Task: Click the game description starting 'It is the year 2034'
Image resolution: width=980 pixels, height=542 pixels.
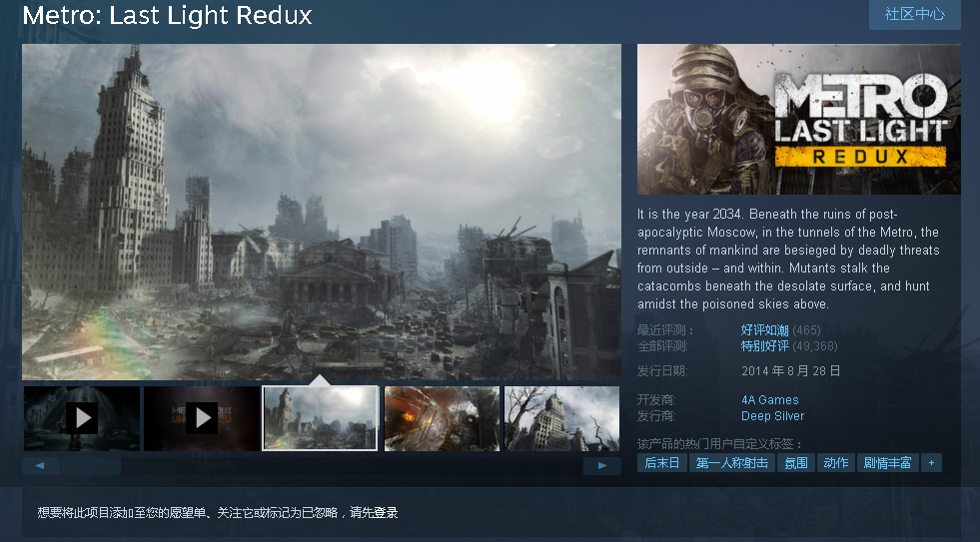Action: pyautogui.click(x=788, y=260)
